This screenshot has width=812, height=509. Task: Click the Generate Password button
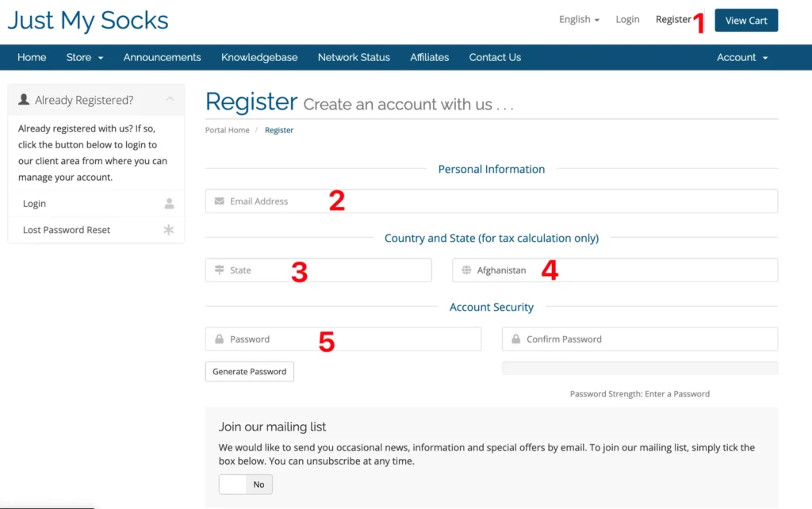tap(249, 371)
